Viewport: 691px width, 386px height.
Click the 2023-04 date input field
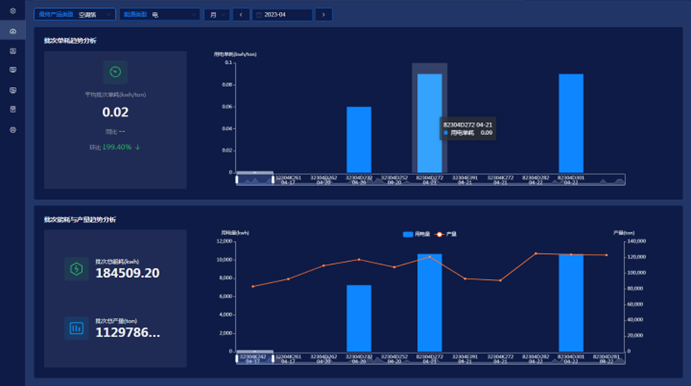(x=282, y=15)
